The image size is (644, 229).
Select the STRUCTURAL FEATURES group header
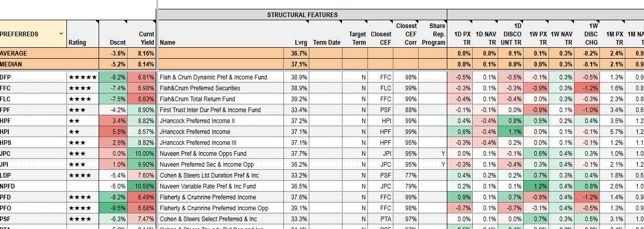pyautogui.click(x=302, y=15)
